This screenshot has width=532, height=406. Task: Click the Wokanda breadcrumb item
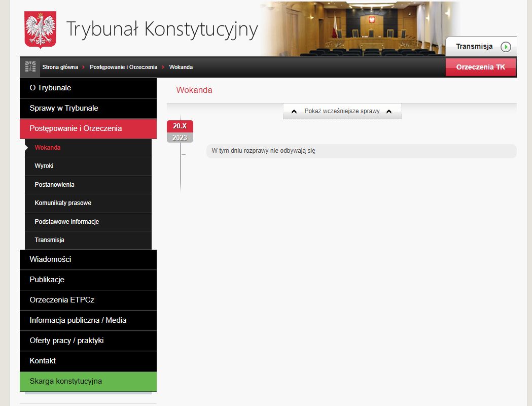181,67
